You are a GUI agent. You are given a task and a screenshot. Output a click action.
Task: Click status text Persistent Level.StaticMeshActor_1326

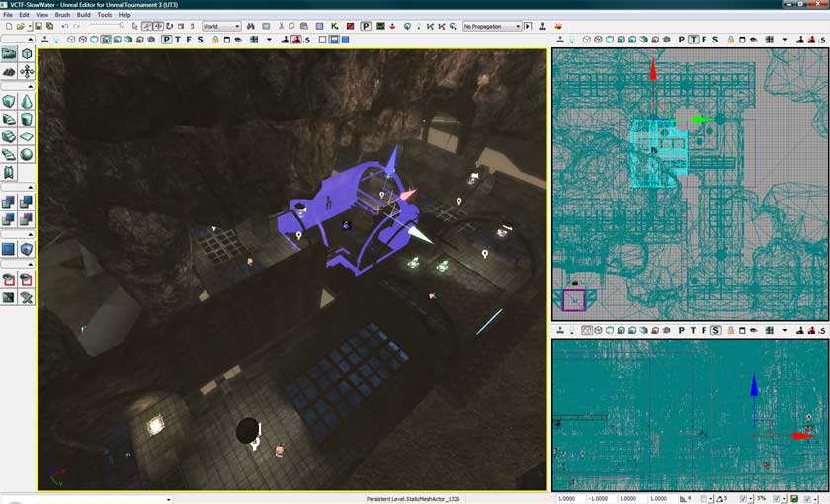pos(413,499)
